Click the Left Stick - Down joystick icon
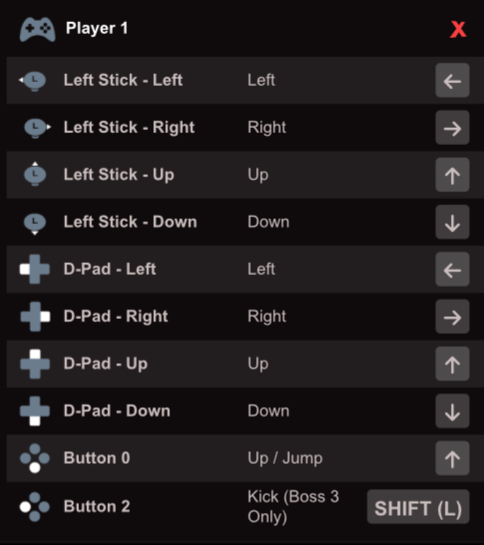The height and width of the screenshot is (545, 484). click(35, 224)
